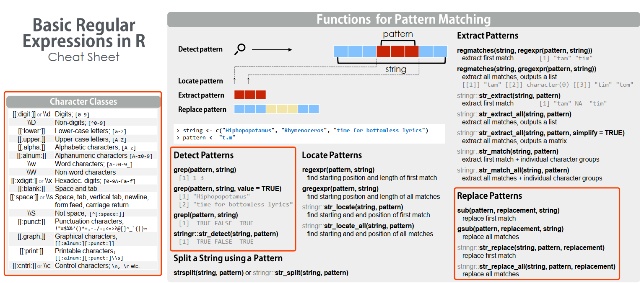Image resolution: width=644 pixels, height=283 pixels.
Task: Click the yellow blocks in Replace pattern row
Action: click(282, 109)
